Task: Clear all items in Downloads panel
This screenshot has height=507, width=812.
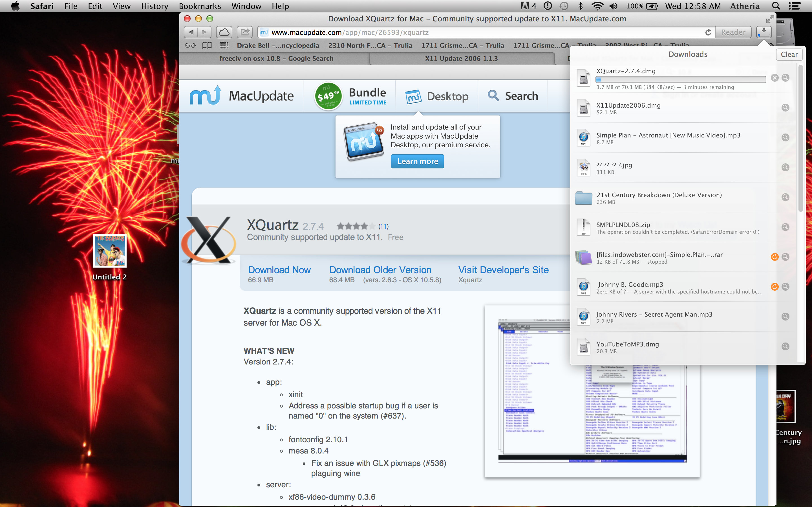Action: tap(789, 53)
